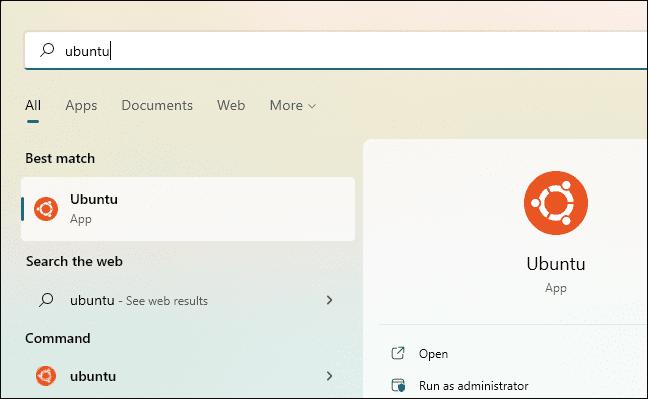Click the "Command" section heading

tap(58, 338)
